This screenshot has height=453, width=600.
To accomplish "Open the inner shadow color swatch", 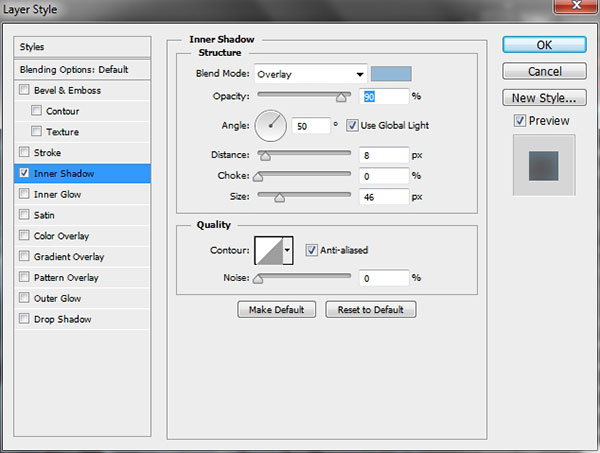I will 391,74.
